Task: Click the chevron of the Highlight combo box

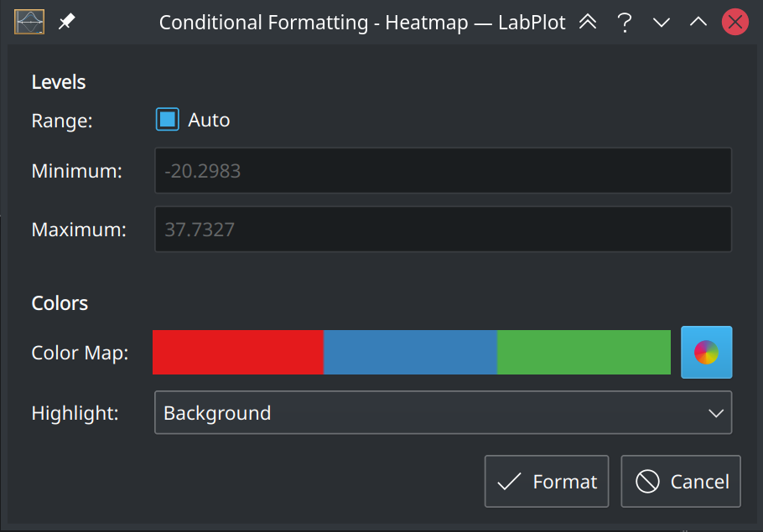Action: click(x=715, y=412)
